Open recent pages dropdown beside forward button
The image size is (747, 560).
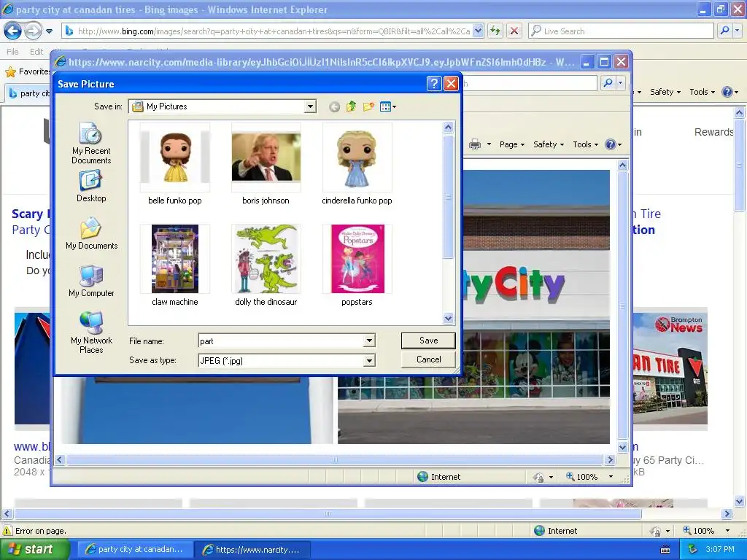(x=49, y=31)
